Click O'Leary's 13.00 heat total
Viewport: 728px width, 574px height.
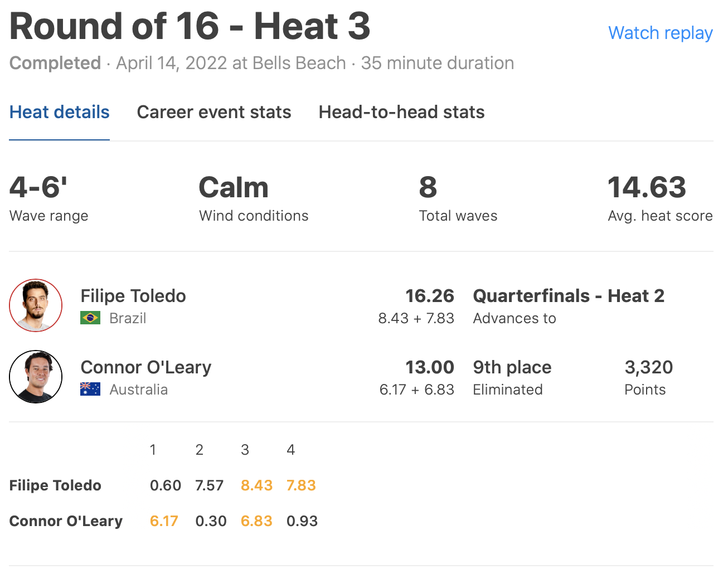(429, 367)
